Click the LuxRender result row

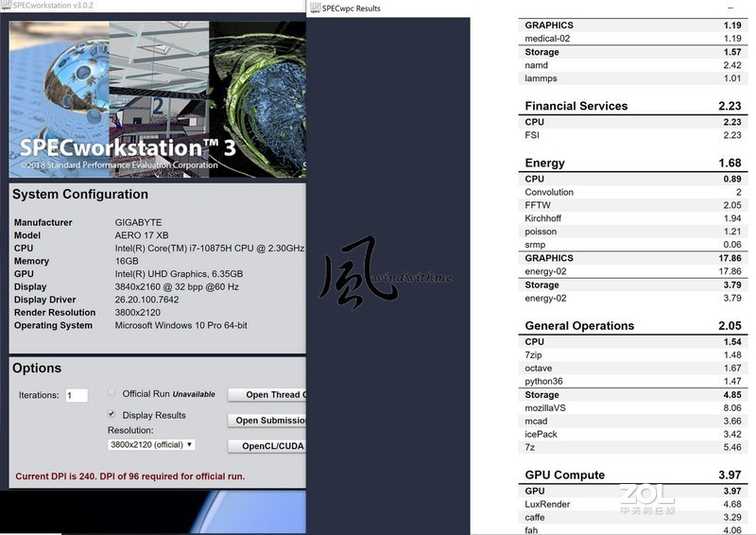click(633, 504)
